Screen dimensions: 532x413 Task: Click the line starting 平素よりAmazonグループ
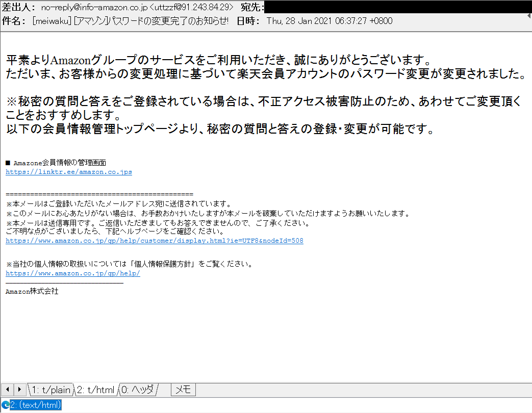(219, 60)
